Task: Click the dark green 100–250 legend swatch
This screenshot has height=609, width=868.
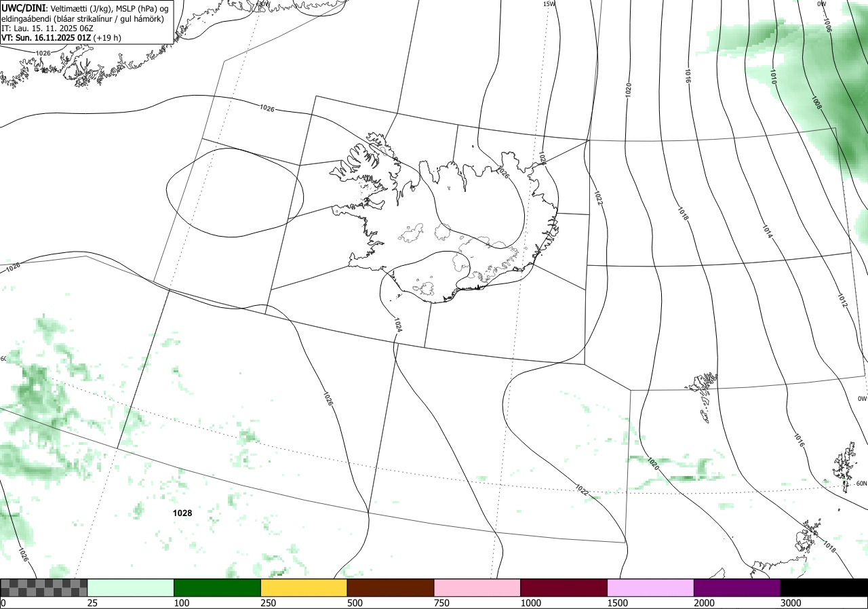Action: (218, 587)
